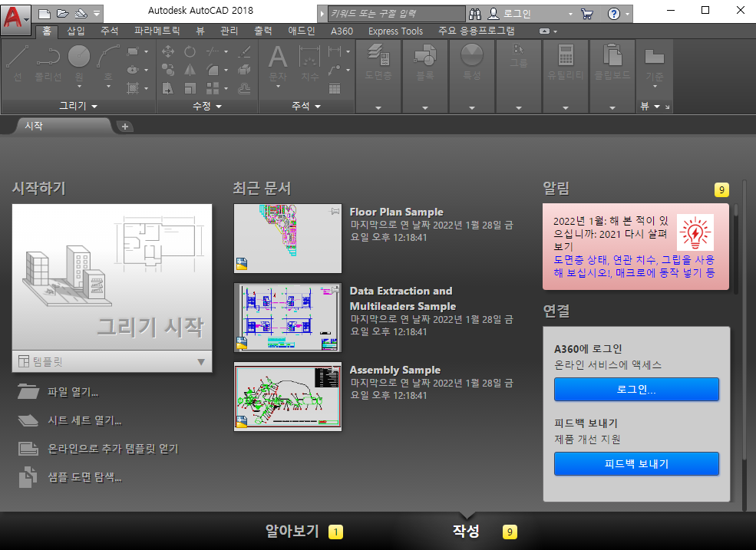Click 온라인으로 추가 템플릿 얻기 link
756x550 pixels.
(x=113, y=449)
